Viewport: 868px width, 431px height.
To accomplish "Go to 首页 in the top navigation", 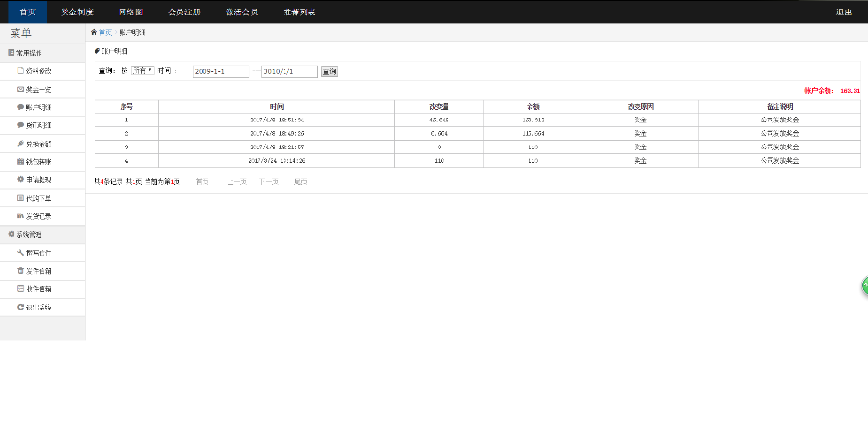I will pyautogui.click(x=28, y=13).
